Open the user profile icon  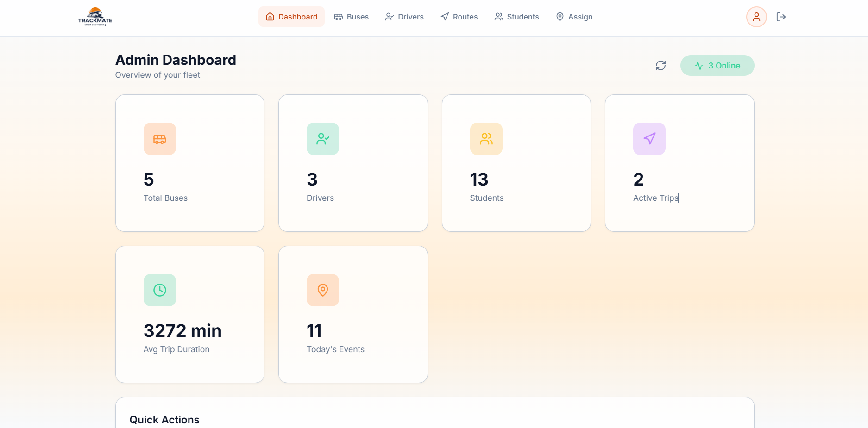tap(756, 17)
